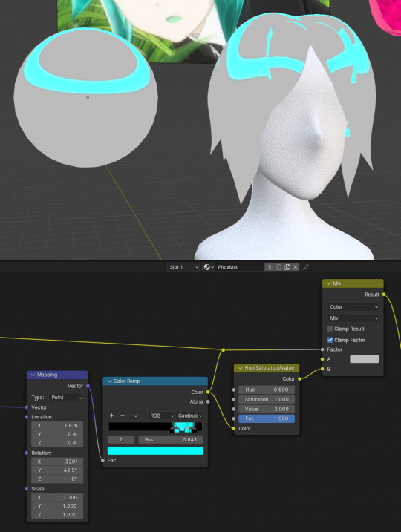Click the Pos field showing 0.841
This screenshot has height=532, width=401.
tap(171, 439)
